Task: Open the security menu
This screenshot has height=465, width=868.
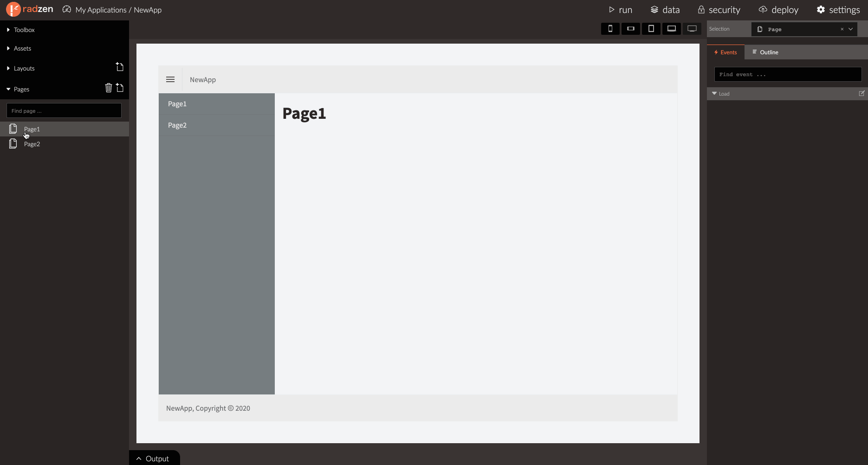Action: pos(719,10)
